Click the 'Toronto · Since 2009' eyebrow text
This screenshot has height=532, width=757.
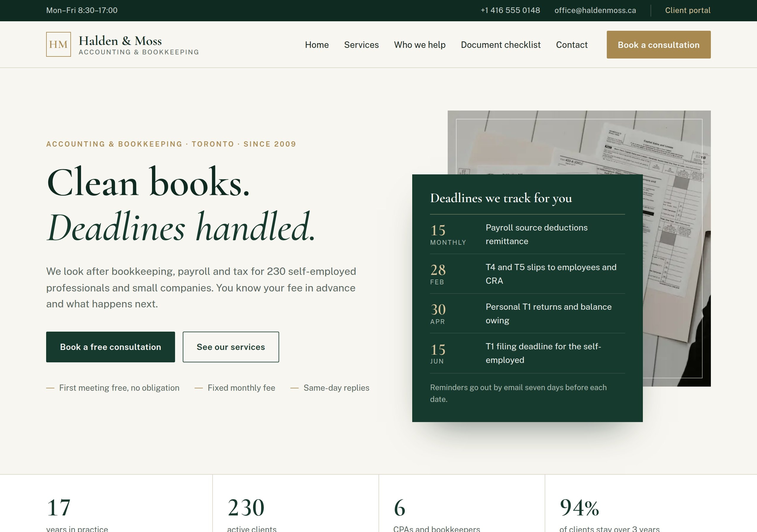click(x=244, y=144)
